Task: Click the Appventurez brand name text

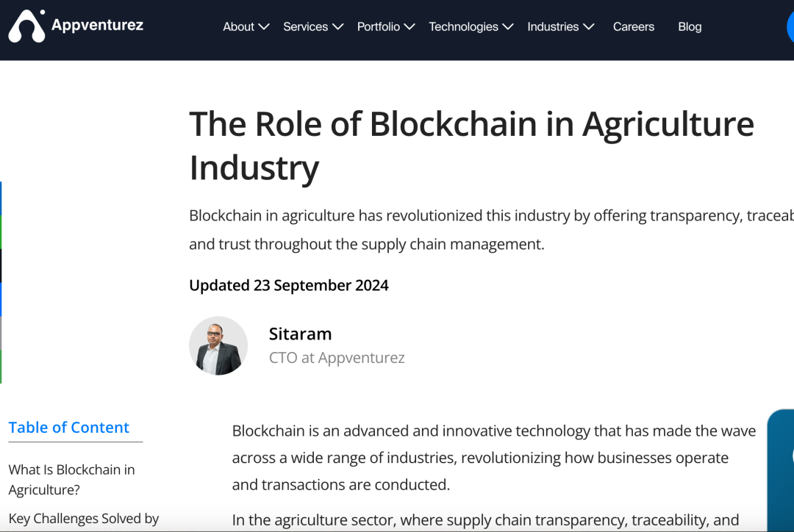Action: [x=97, y=25]
